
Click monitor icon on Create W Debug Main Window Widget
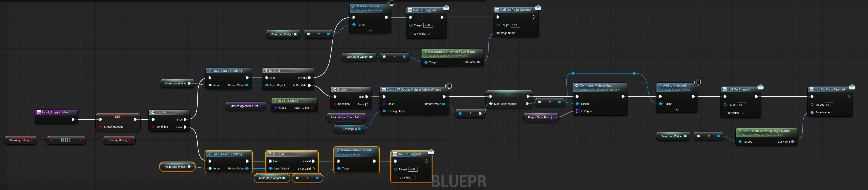pyautogui.click(x=448, y=86)
